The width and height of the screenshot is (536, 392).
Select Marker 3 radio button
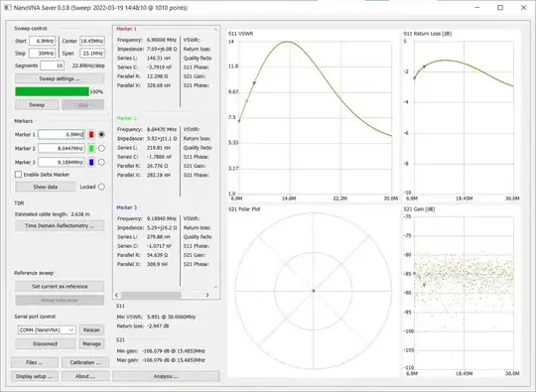pos(101,163)
